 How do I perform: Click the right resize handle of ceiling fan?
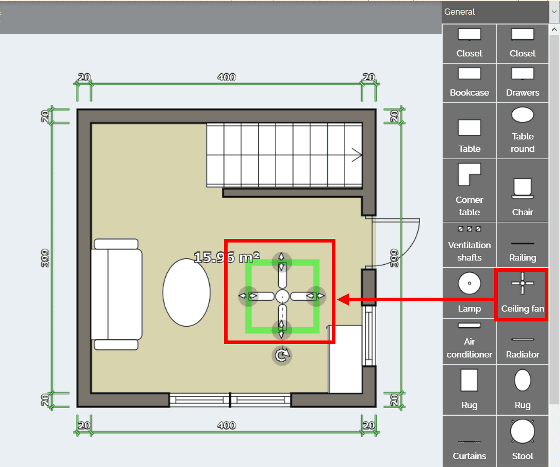tap(316, 296)
